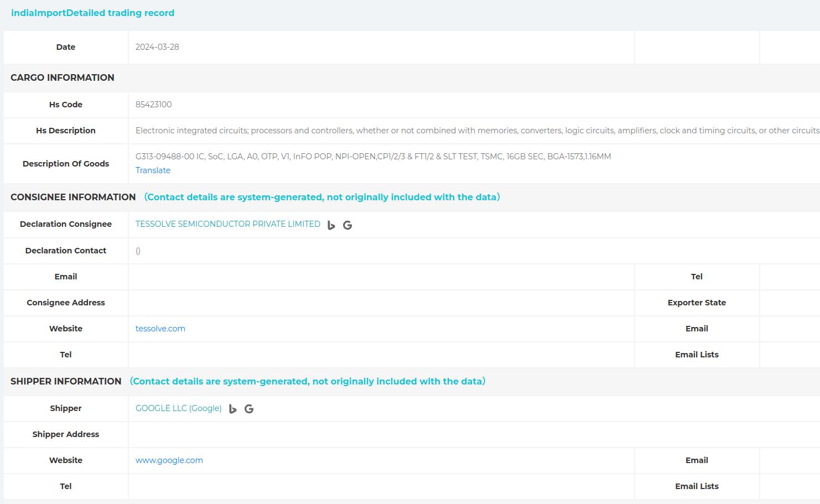Visit www.google.com website link
This screenshot has width=820, height=504.
tap(169, 460)
